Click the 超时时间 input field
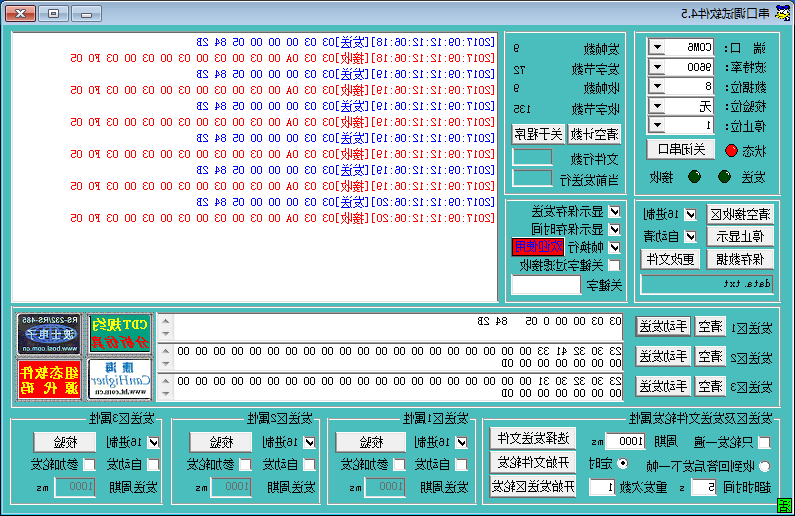This screenshot has height=516, width=795. 704,488
